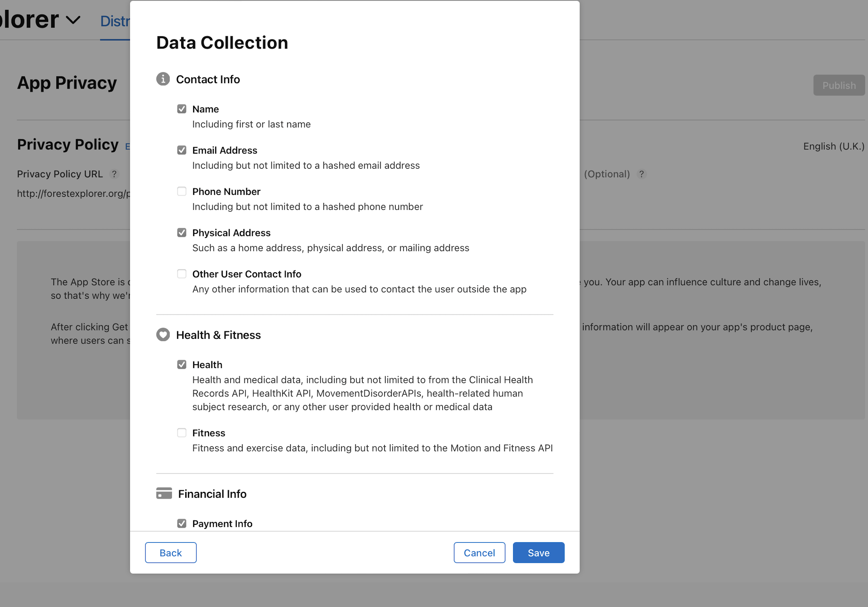The height and width of the screenshot is (607, 868).
Task: Click the Privacy Policy edit icon
Action: coord(129,145)
